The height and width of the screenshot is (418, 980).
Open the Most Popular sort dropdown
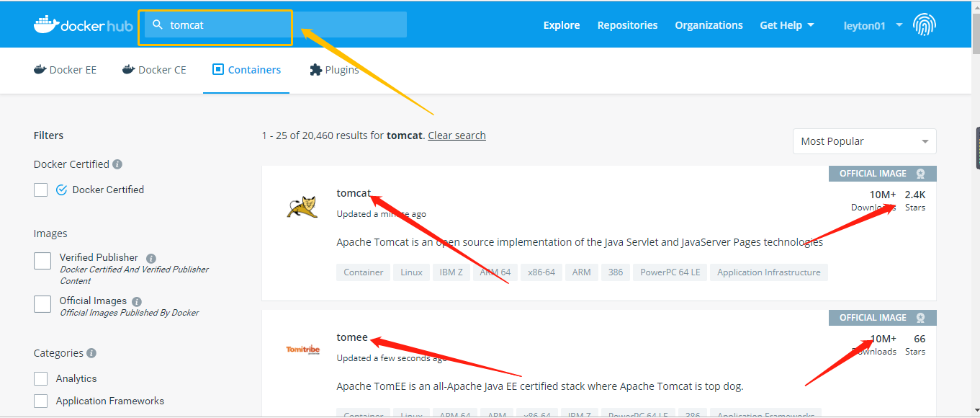point(864,141)
